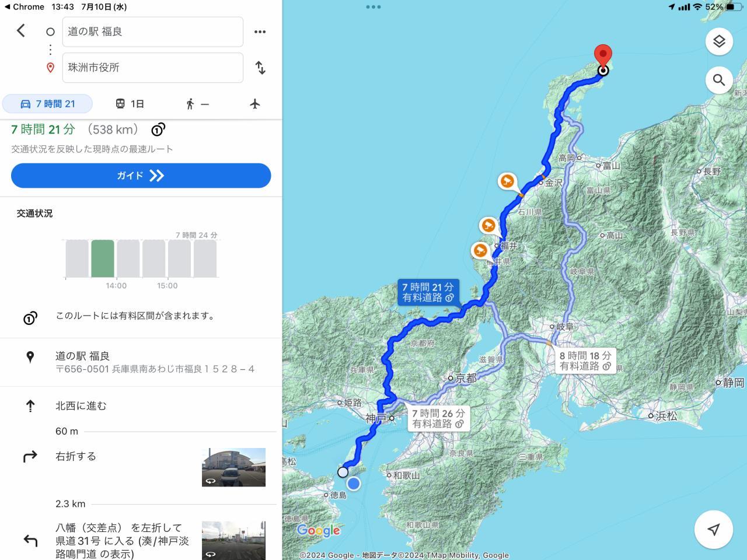Tap the back arrow icon
This screenshot has width=747, height=560.
point(21,30)
